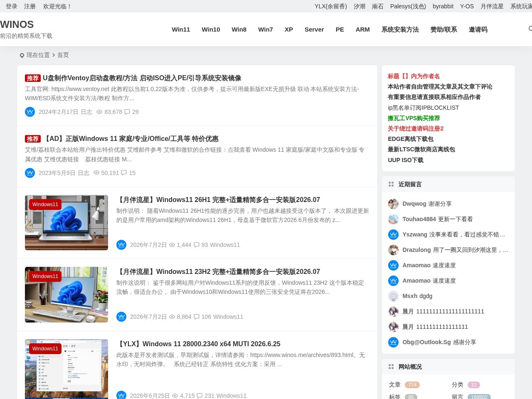Open the 搬瓦工VPS购买推荐 link

coord(414,118)
